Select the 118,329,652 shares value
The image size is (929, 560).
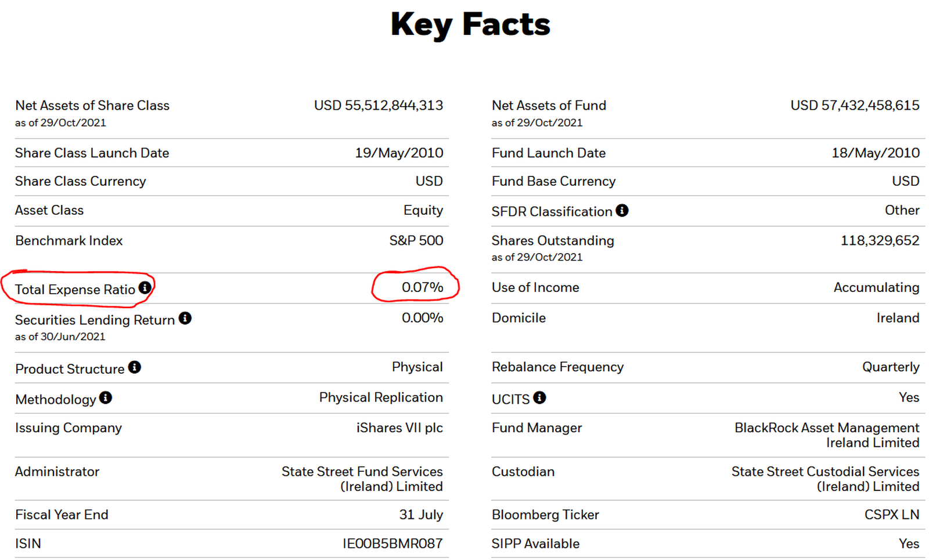880,241
